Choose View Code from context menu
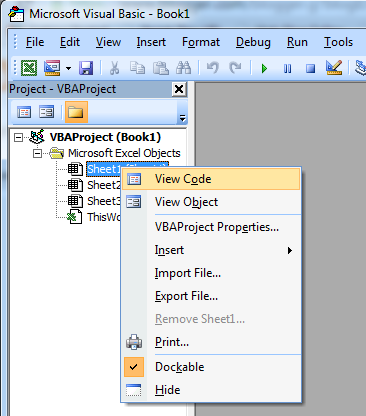This screenshot has height=416, width=366. [x=211, y=179]
